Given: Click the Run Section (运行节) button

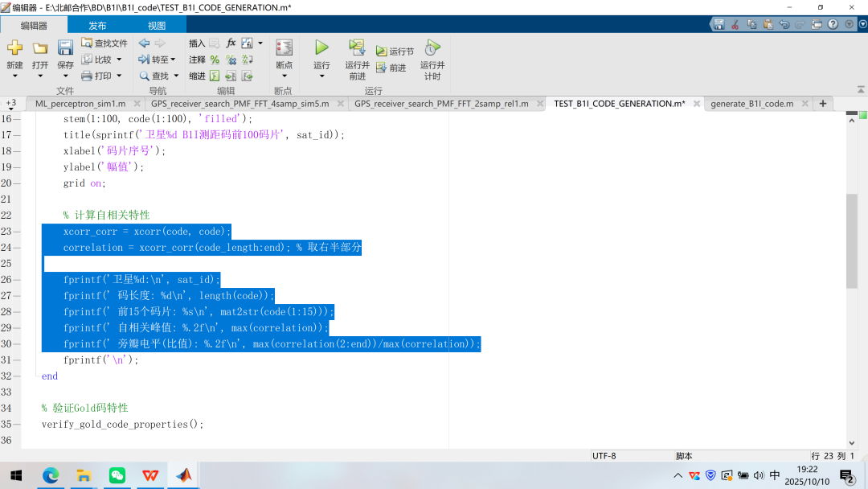Looking at the screenshot, I should [395, 51].
